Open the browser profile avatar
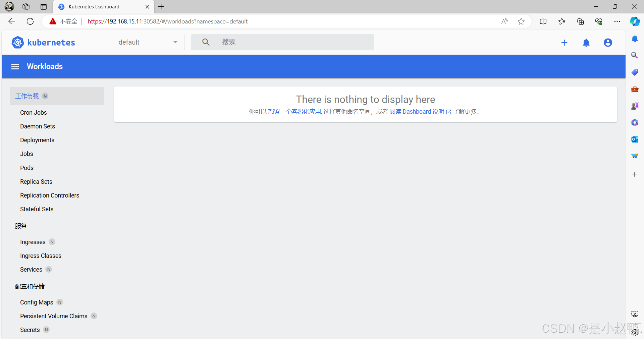The image size is (644, 339). point(9,6)
